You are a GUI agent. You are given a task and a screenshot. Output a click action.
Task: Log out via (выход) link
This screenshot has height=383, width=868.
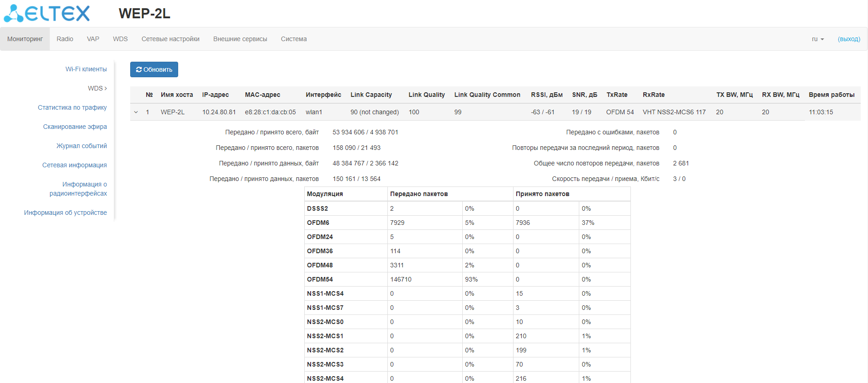[848, 39]
